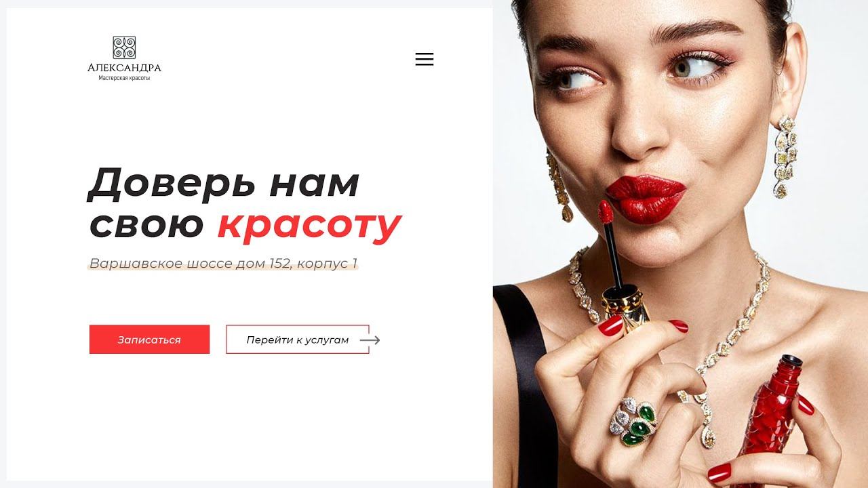Open the hamburger menu
The image size is (868, 488).
click(424, 59)
